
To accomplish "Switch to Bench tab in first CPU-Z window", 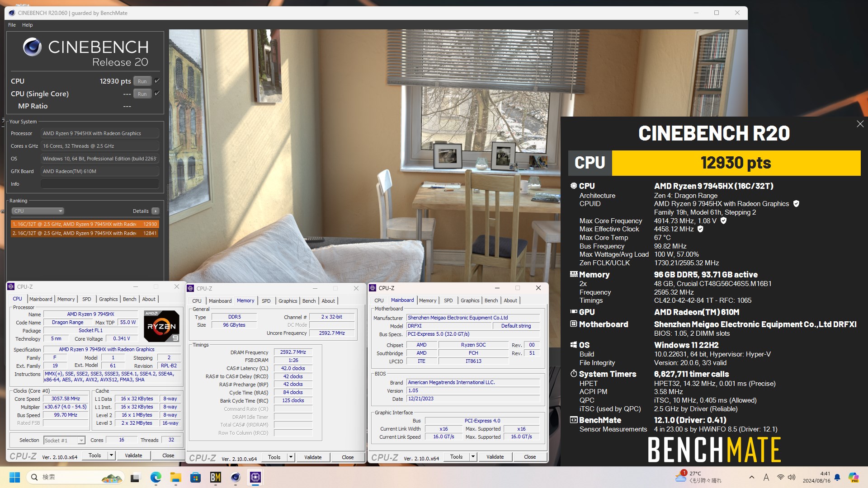I will pyautogui.click(x=130, y=299).
